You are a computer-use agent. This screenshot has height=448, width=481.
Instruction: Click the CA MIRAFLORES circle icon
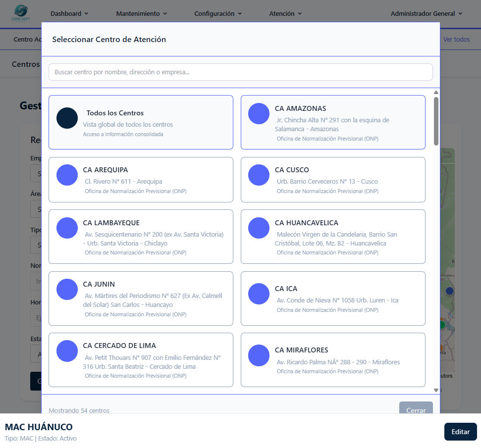pos(259,355)
